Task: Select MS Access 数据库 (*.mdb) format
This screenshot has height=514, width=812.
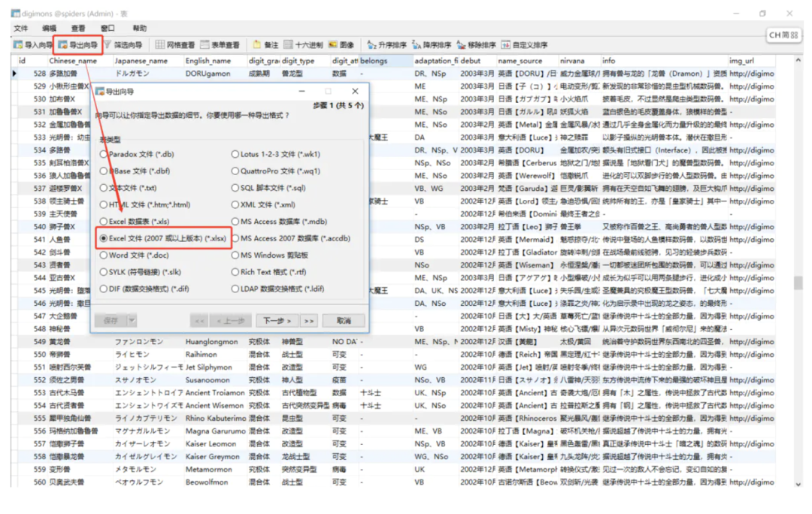Action: coord(280,222)
